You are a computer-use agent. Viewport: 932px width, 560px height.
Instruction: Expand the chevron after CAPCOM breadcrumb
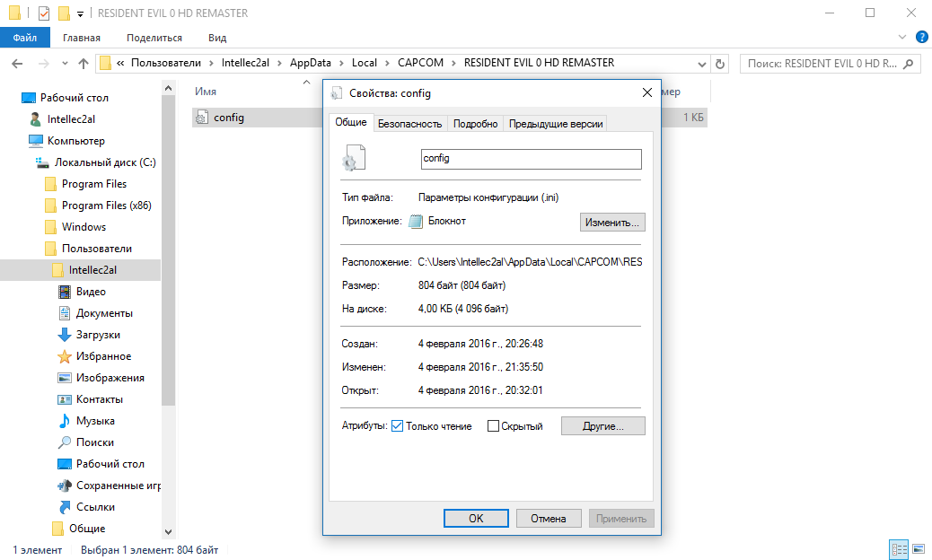[x=453, y=63]
